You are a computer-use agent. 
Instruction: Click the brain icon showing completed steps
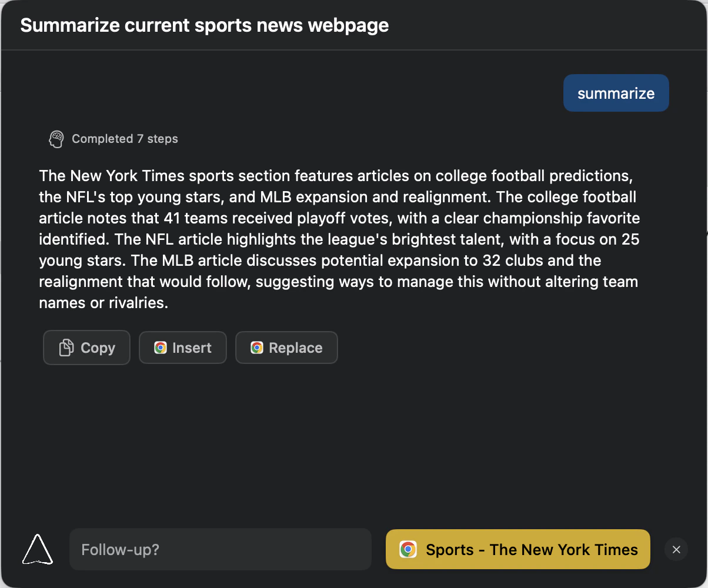pos(56,139)
